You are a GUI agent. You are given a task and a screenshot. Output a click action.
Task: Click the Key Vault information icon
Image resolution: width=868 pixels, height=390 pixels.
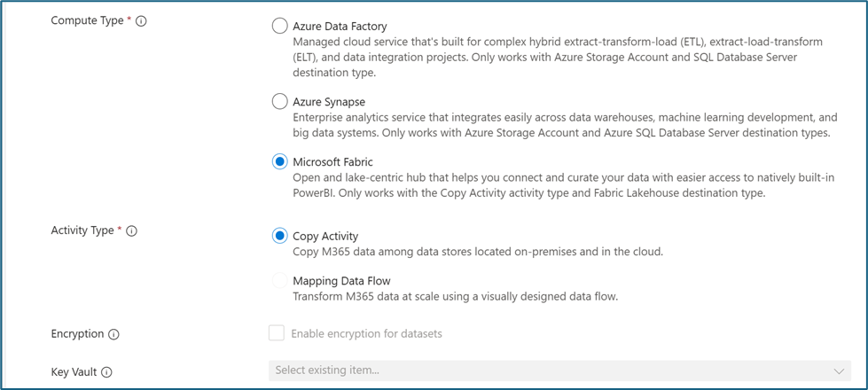[x=107, y=372]
